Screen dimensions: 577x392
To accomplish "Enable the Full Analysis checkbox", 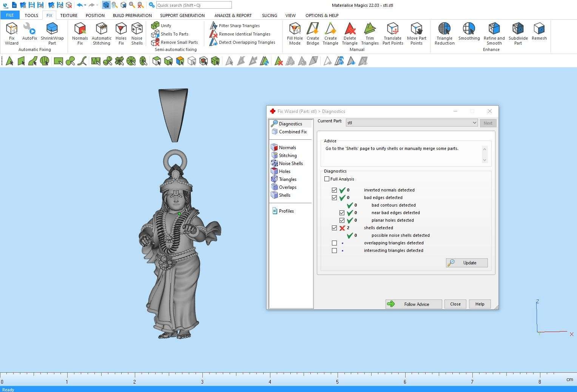I will point(327,179).
